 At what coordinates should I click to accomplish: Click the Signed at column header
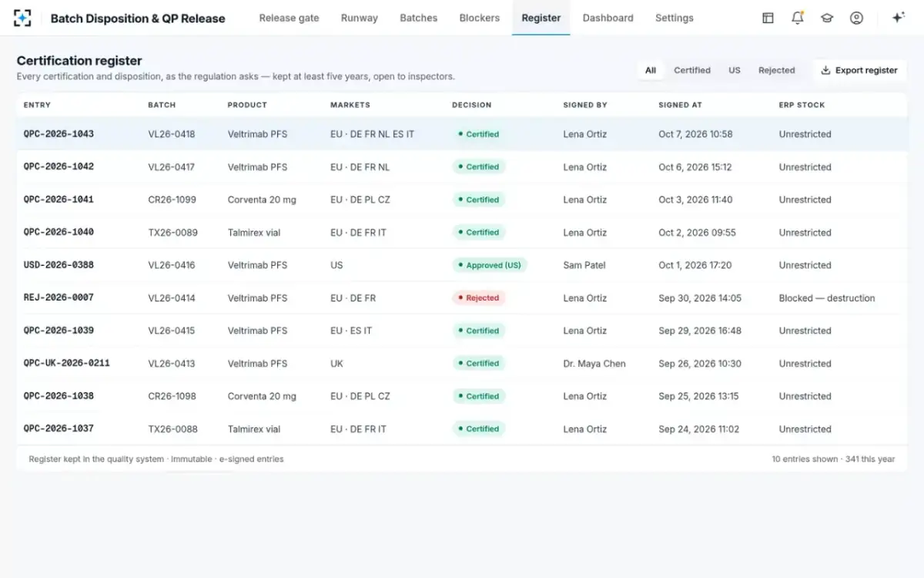point(680,105)
